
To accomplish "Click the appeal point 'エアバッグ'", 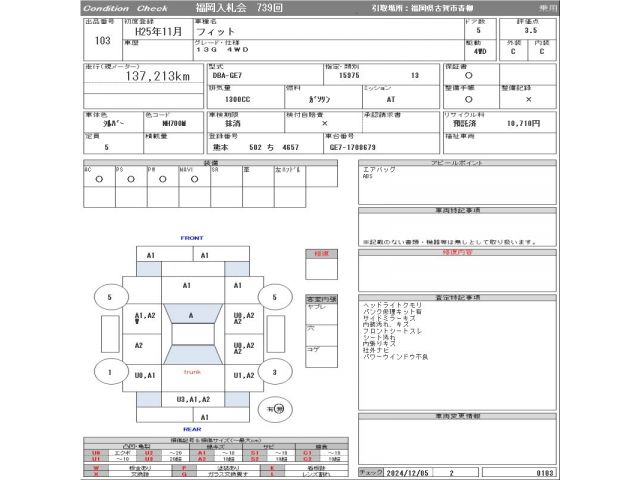I will tap(379, 169).
